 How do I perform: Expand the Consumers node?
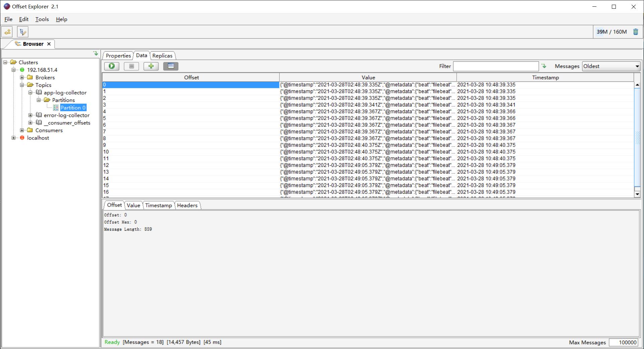(22, 130)
